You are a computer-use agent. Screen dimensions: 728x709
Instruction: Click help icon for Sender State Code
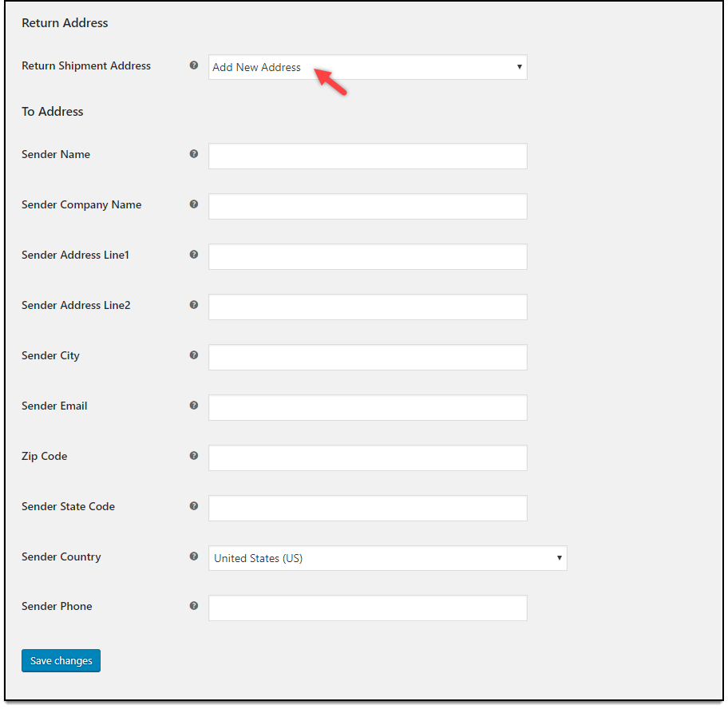tap(194, 506)
